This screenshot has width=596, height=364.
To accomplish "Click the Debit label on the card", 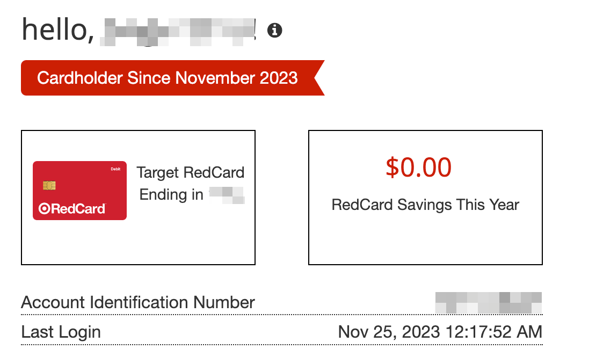I will [x=115, y=169].
